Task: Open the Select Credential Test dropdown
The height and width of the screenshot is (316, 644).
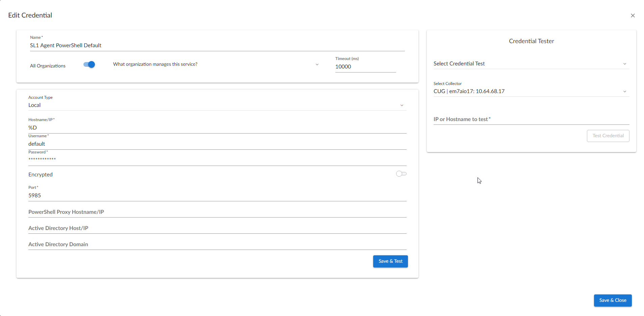Action: coord(531,64)
